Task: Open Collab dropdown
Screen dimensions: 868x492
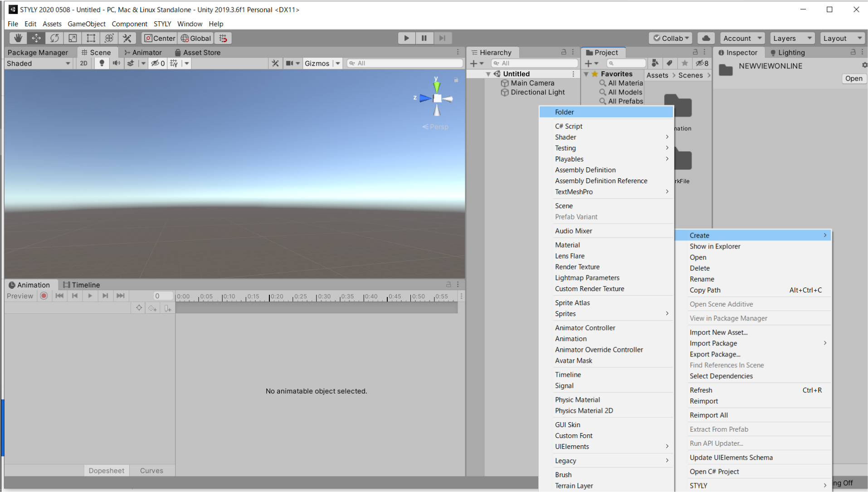Action: [671, 38]
